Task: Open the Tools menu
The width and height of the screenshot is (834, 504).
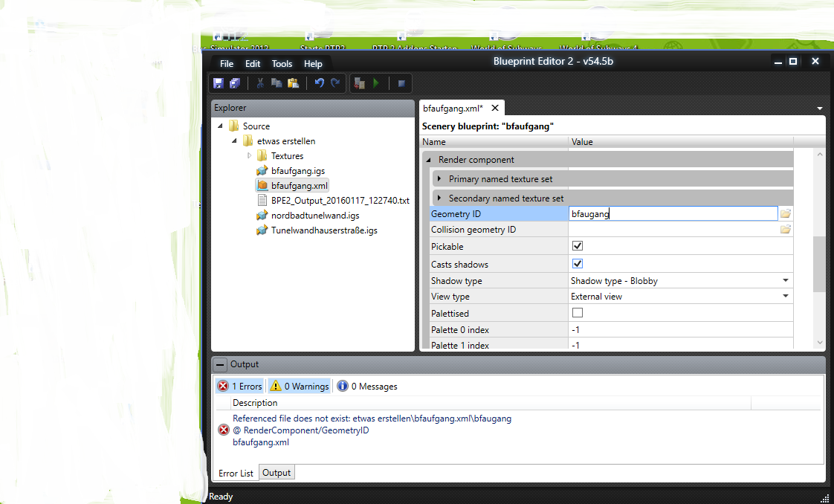Action: tap(282, 64)
